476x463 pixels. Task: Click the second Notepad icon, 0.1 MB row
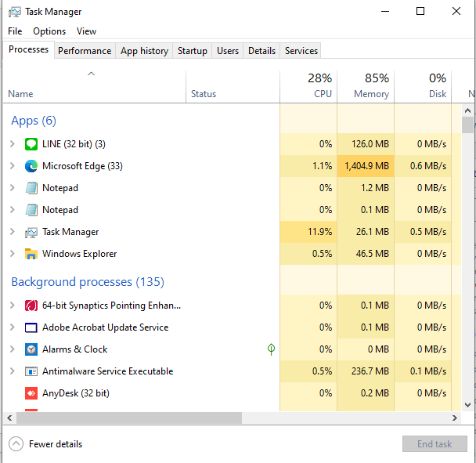[x=31, y=210]
